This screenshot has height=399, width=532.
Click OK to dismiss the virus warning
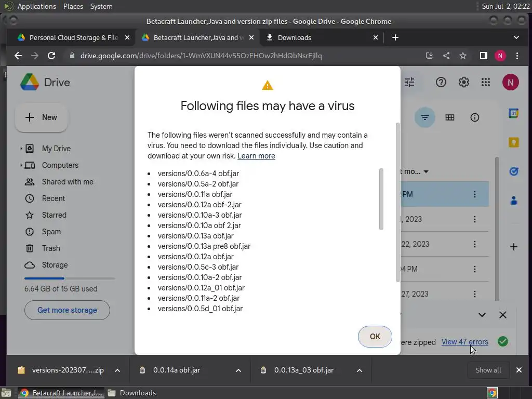[x=375, y=337]
